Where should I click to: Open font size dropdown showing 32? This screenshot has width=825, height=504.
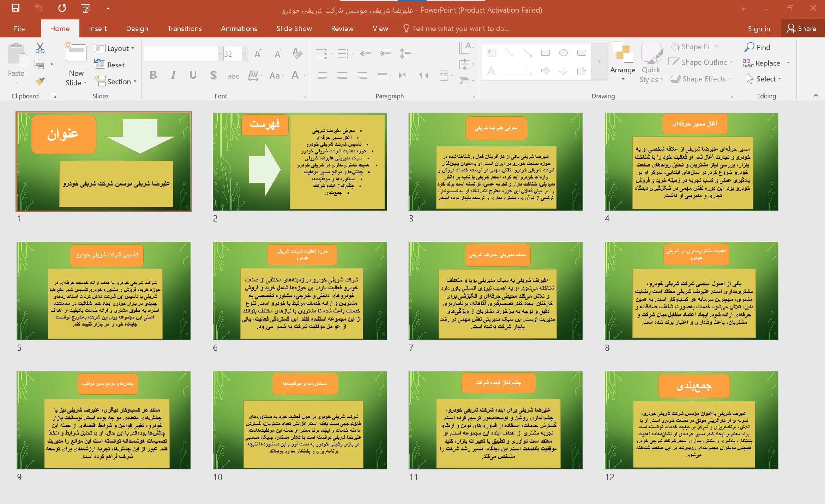coord(244,54)
